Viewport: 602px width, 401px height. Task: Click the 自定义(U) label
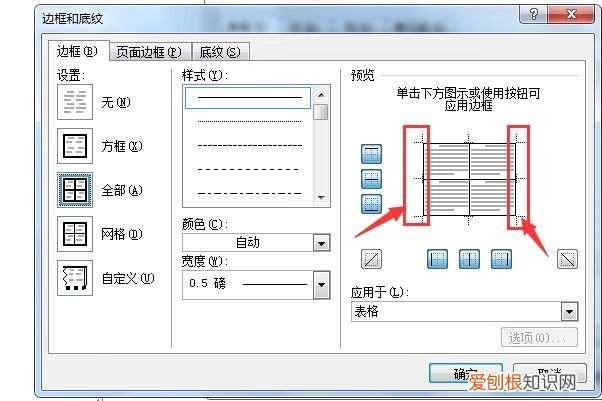click(x=128, y=278)
